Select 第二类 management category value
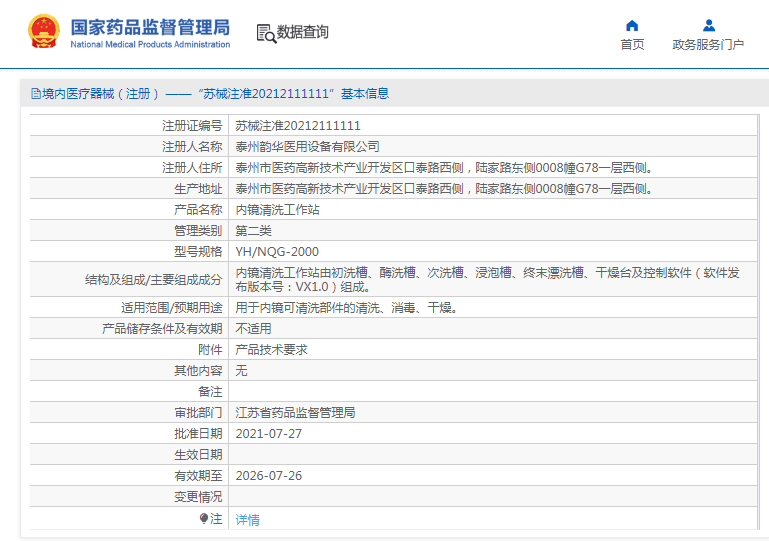 click(254, 231)
